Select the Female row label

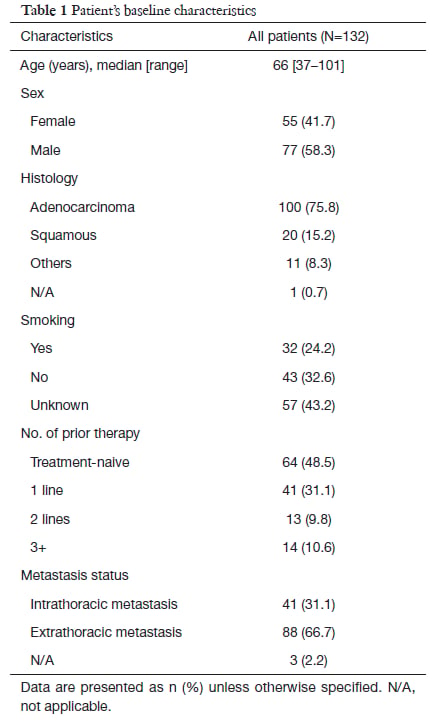click(53, 121)
